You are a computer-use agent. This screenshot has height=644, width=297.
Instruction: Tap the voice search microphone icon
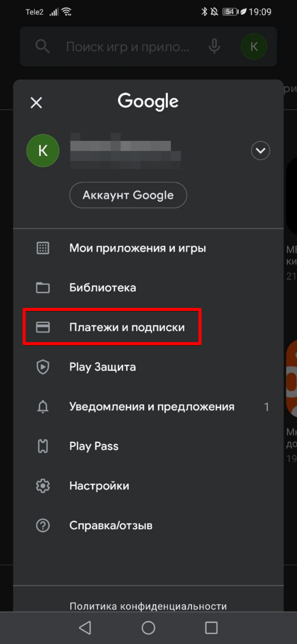215,46
